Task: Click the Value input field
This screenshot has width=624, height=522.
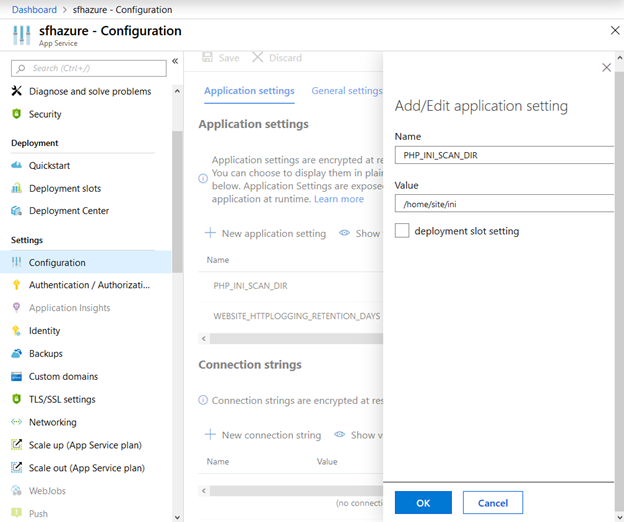Action: (x=504, y=204)
